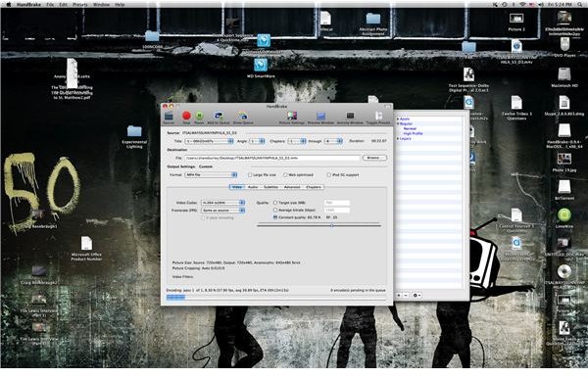
Task: Pause encoding using the green Pause icon
Action: (x=199, y=117)
